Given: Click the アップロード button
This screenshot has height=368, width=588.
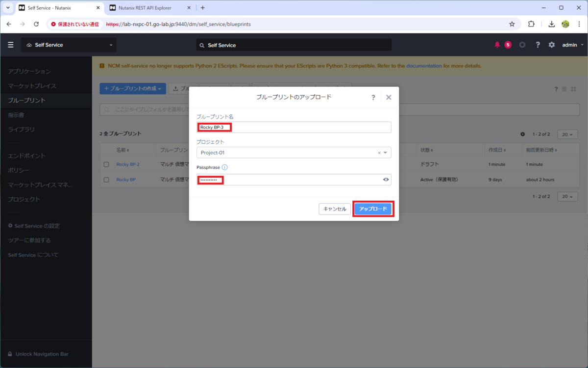Looking at the screenshot, I should pos(373,209).
